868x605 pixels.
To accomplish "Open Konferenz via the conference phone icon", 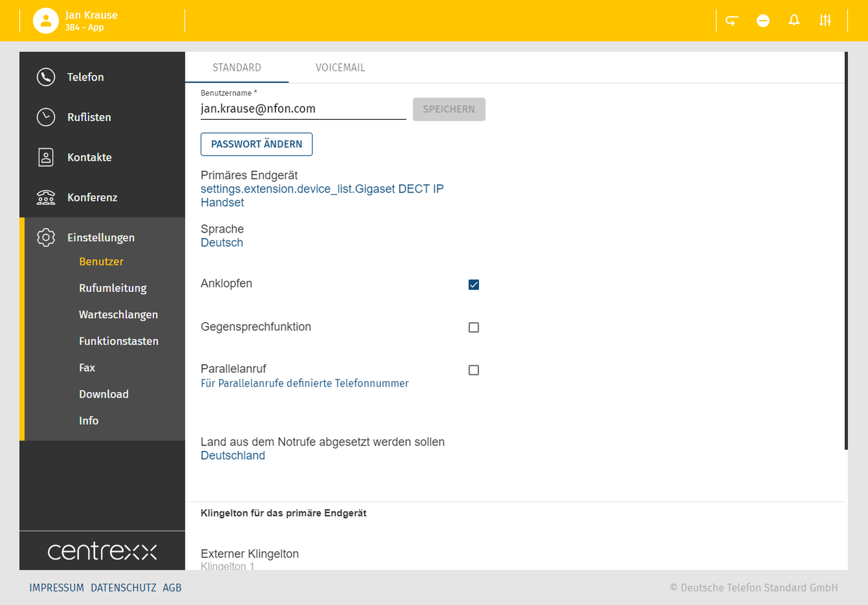I will [46, 197].
